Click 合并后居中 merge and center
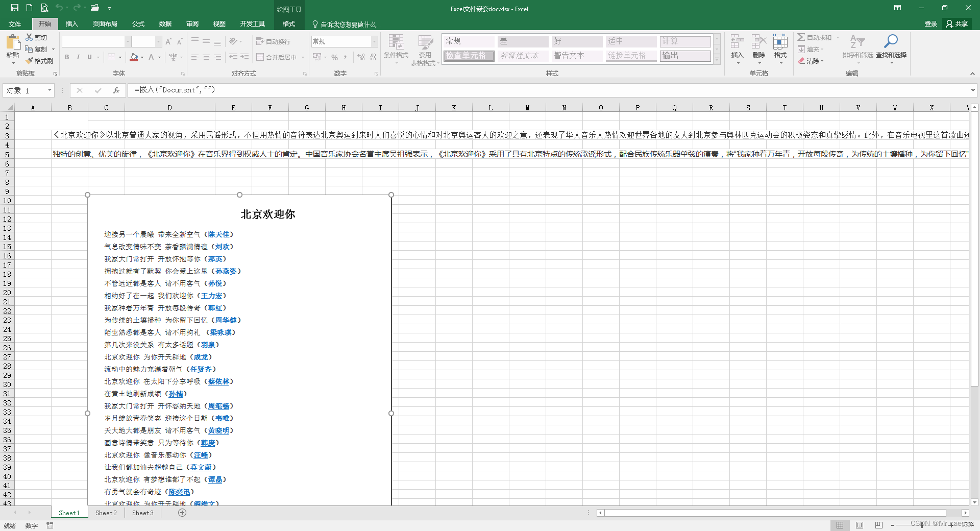The height and width of the screenshot is (531, 980). click(277, 57)
